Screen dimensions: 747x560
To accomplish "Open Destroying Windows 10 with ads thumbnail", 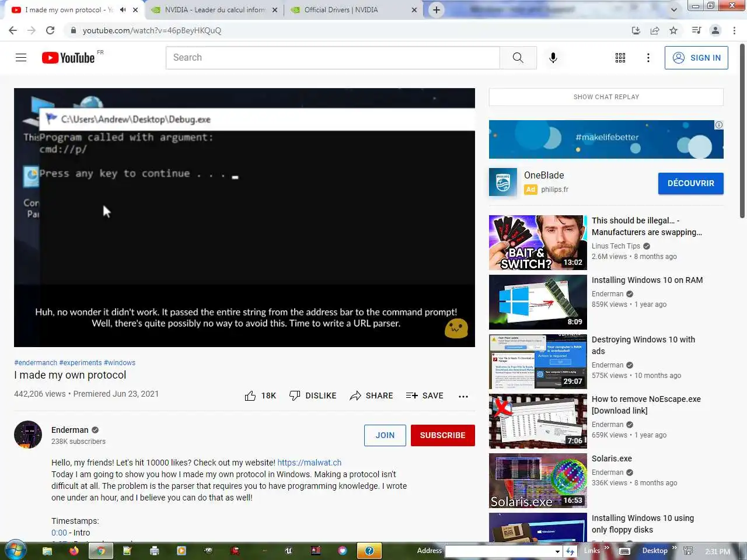I will [538, 362].
